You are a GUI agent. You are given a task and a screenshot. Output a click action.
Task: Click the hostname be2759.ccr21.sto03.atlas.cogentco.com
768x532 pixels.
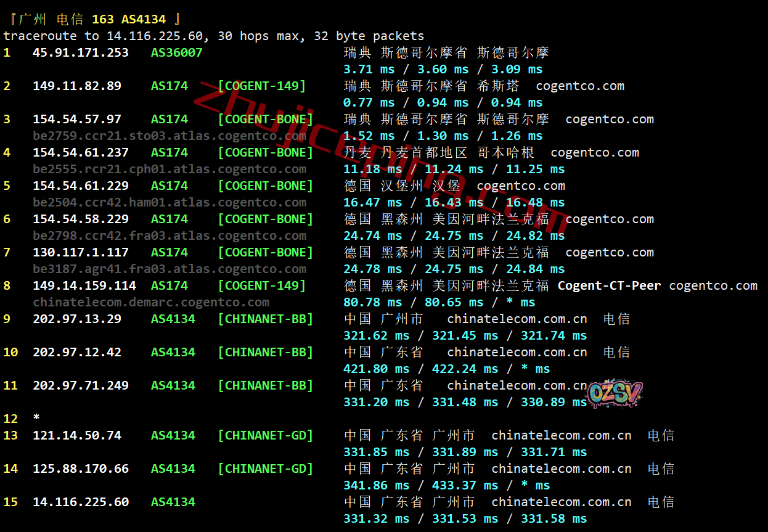(x=170, y=136)
